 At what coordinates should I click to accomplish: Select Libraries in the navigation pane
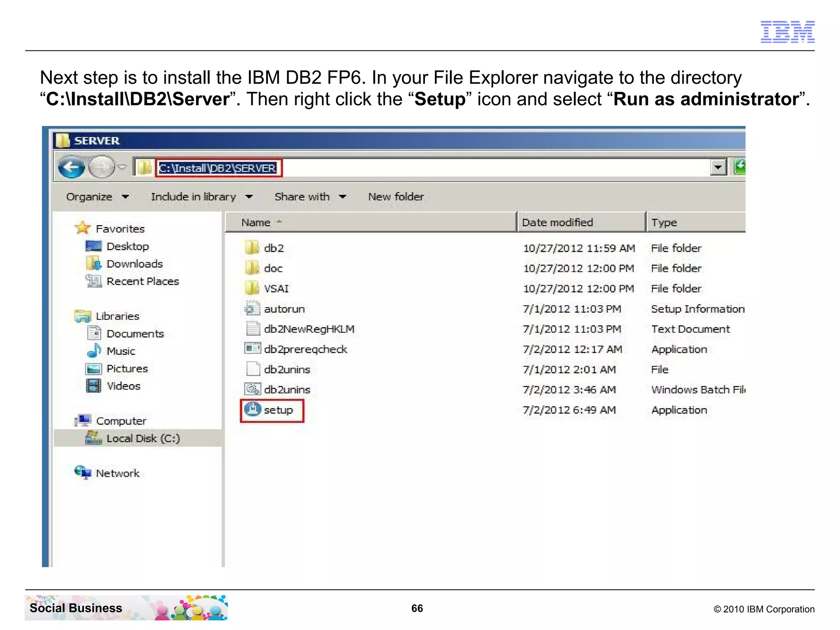117,316
